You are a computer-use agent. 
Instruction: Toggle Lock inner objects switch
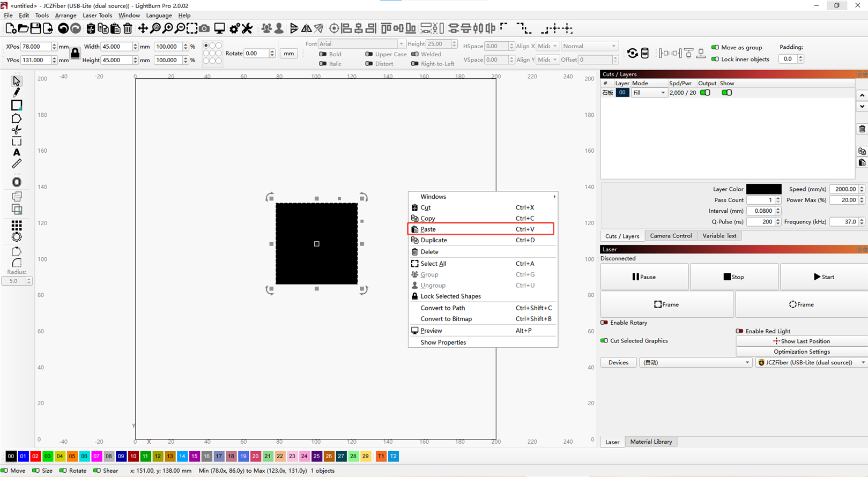(x=715, y=59)
